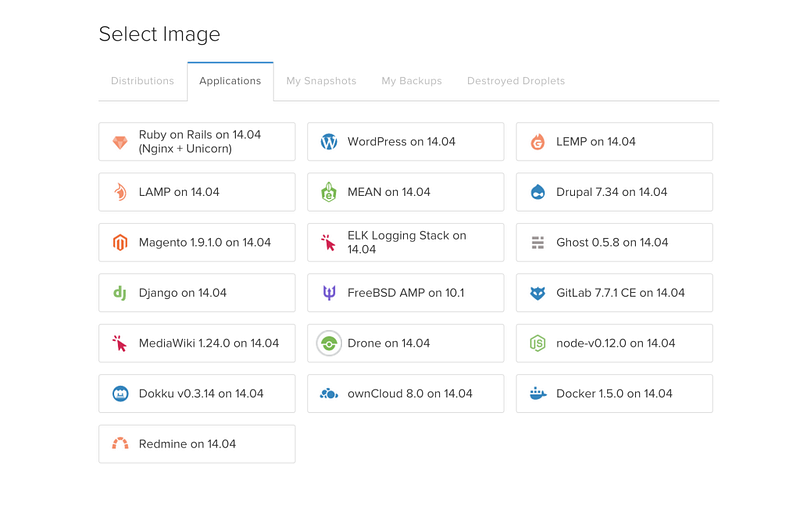Click the LEMP flame icon
The image size is (800, 505).
tap(538, 142)
